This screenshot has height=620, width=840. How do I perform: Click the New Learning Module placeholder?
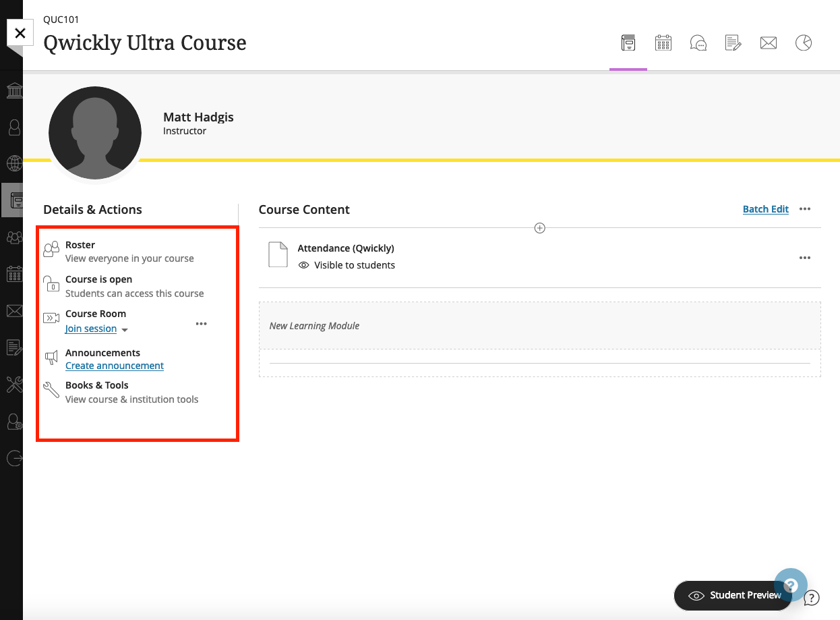540,326
